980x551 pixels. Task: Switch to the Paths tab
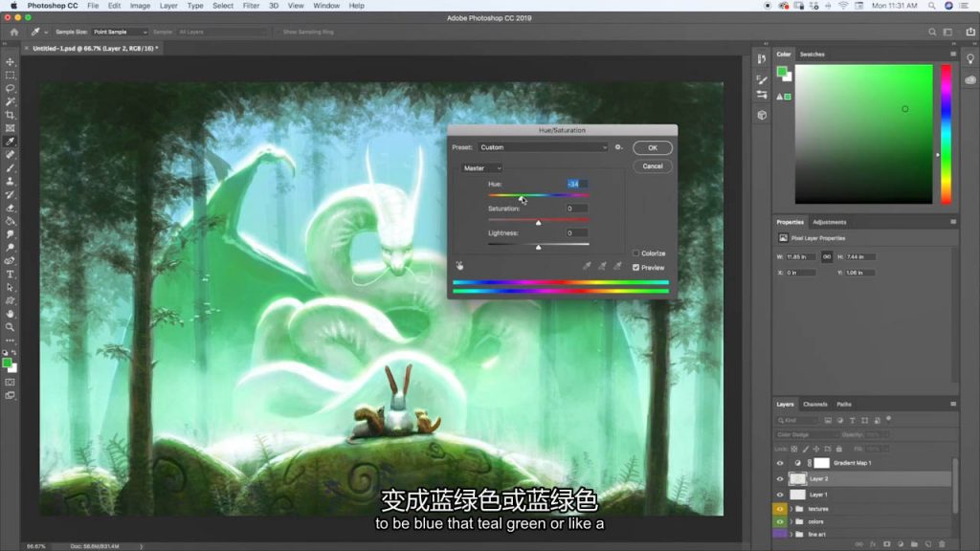coord(844,405)
